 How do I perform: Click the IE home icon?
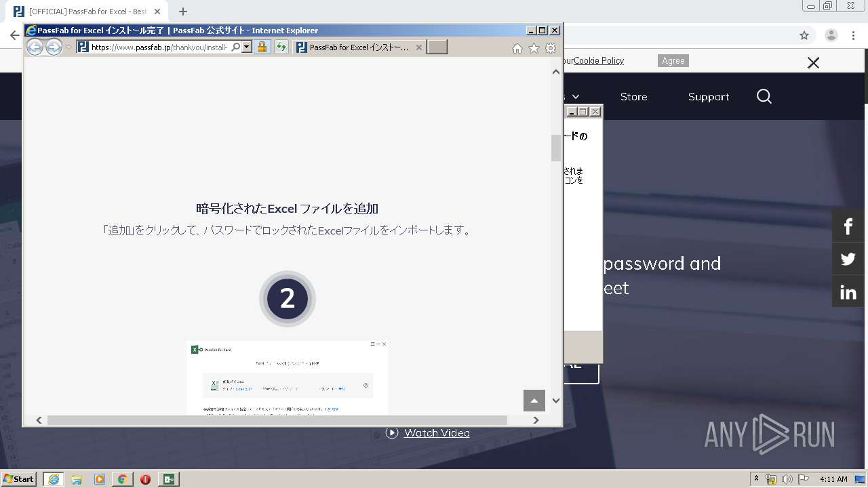point(517,48)
